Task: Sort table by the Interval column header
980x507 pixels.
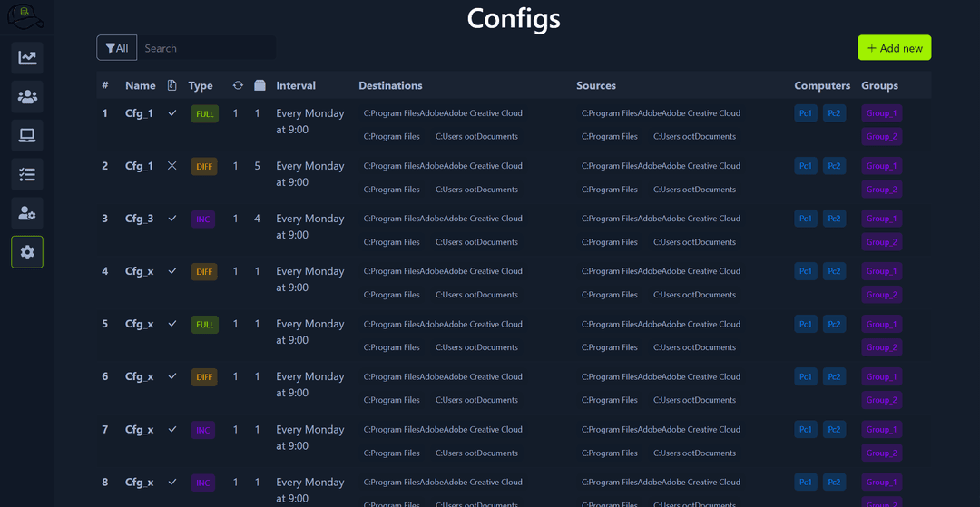Action: click(296, 85)
